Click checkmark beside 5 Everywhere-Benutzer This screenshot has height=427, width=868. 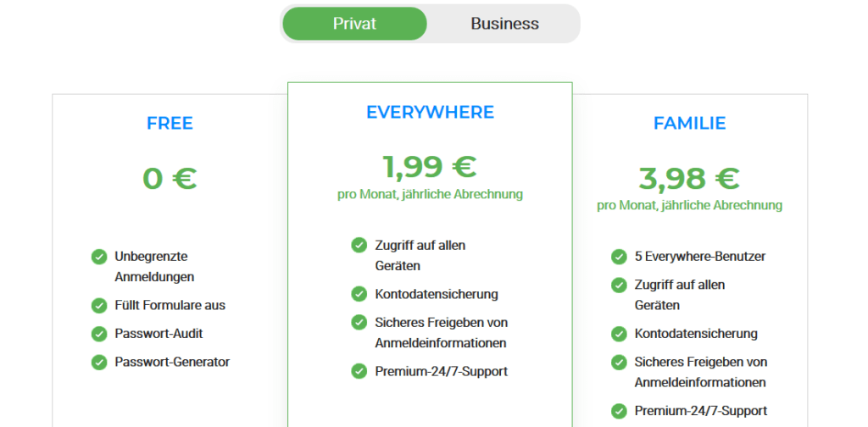click(x=619, y=257)
